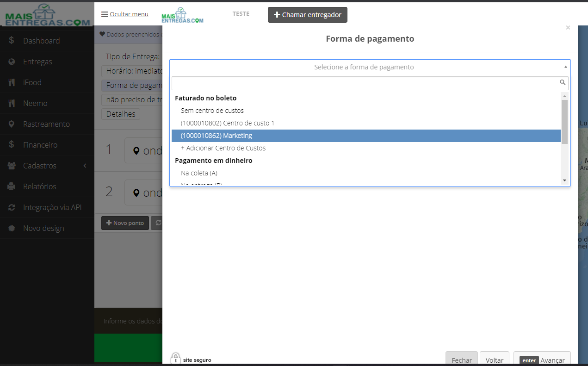Click the Ocultar menu link
Image resolution: width=588 pixels, height=366 pixels.
click(x=129, y=14)
